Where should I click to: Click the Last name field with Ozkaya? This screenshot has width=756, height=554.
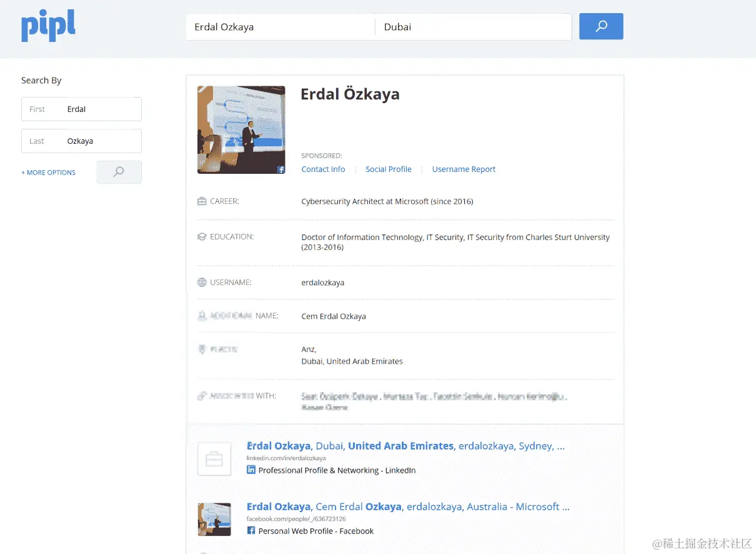(81, 141)
